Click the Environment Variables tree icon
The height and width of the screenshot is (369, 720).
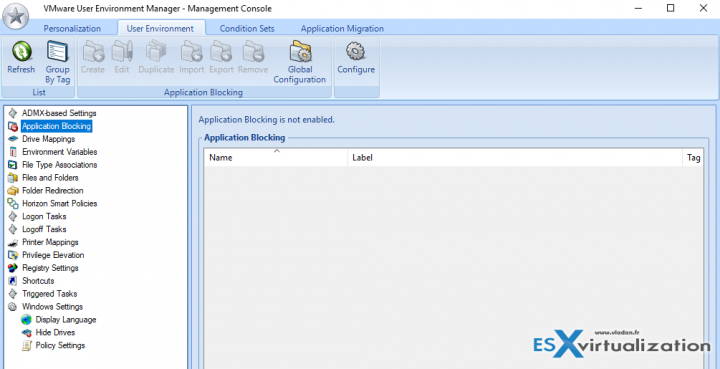tap(13, 151)
